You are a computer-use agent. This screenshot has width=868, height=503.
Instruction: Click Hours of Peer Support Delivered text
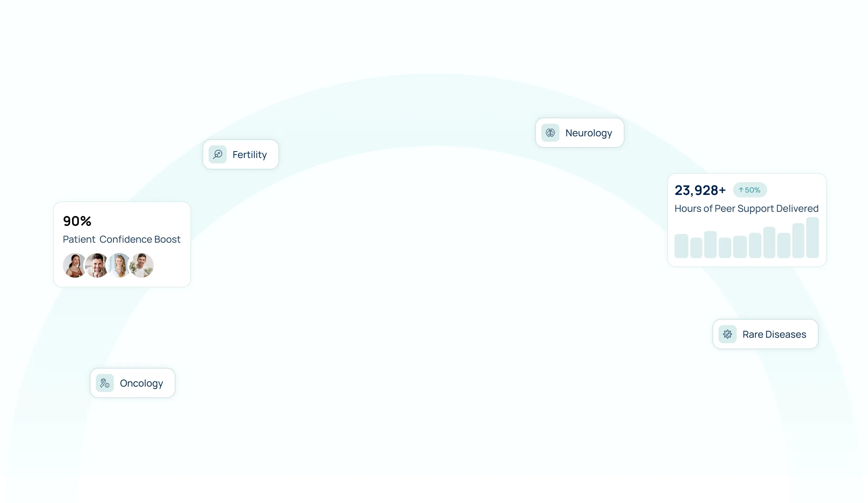coord(746,208)
